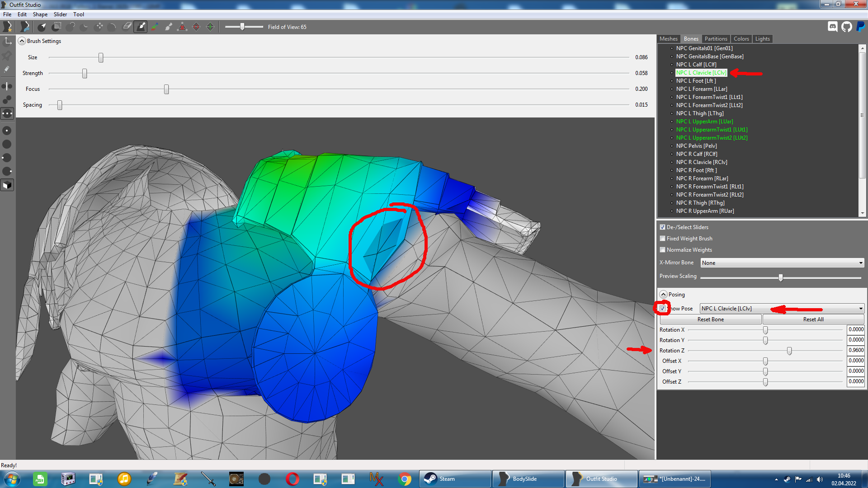Select the move brush tool

pyautogui.click(x=99, y=27)
